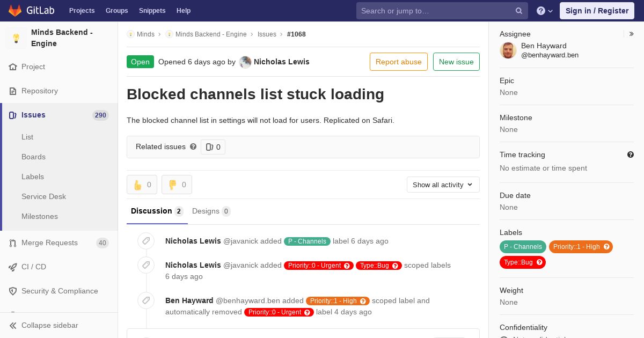Open the Help question mark menu
The height and width of the screenshot is (338, 644).
[x=545, y=11]
